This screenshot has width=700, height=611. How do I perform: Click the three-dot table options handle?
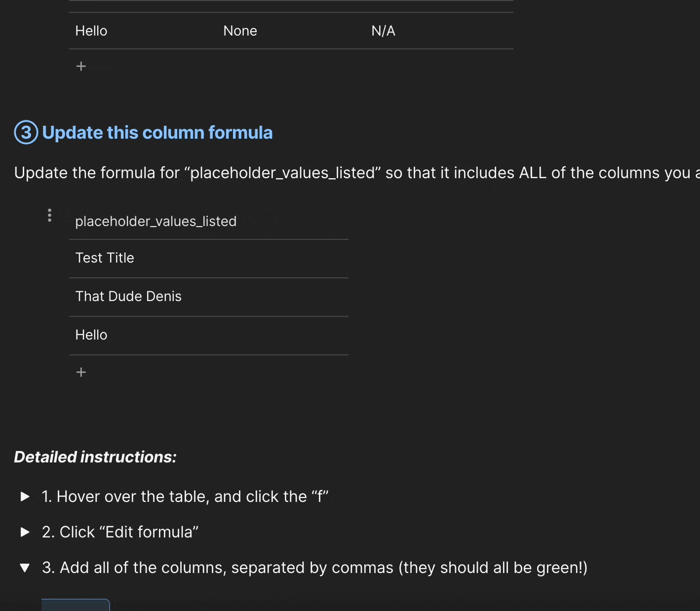[x=49, y=215]
